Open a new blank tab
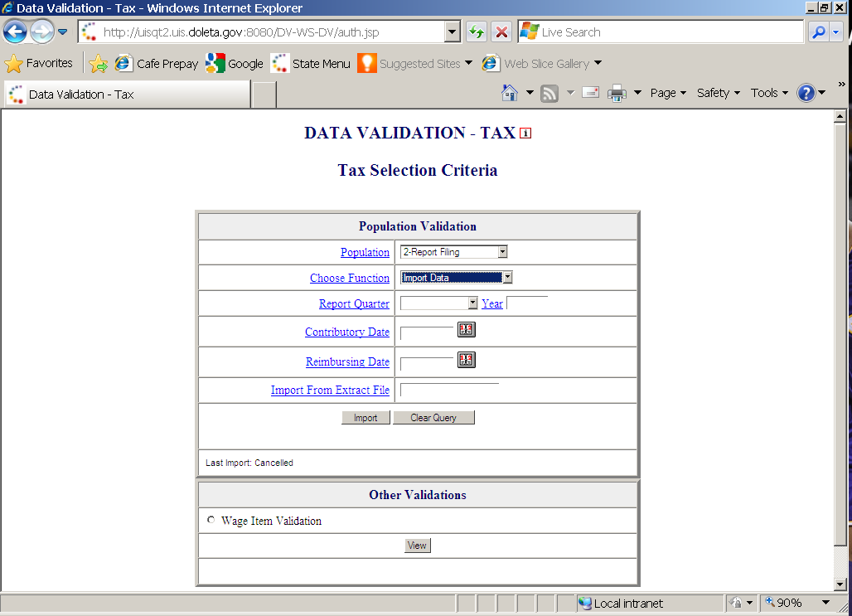The height and width of the screenshot is (616, 852). (264, 94)
